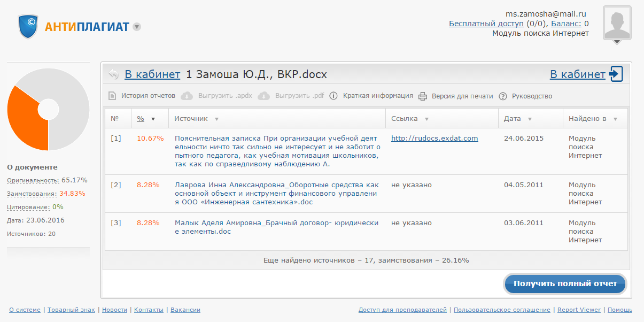Click the back arrow icon before В кабинет
Screen dimensions: 644x322
point(113,74)
